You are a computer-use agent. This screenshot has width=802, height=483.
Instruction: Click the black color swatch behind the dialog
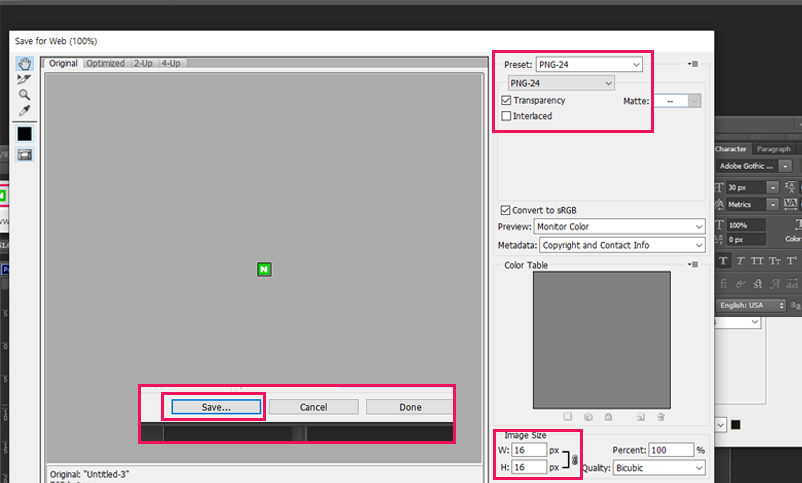click(x=736, y=425)
